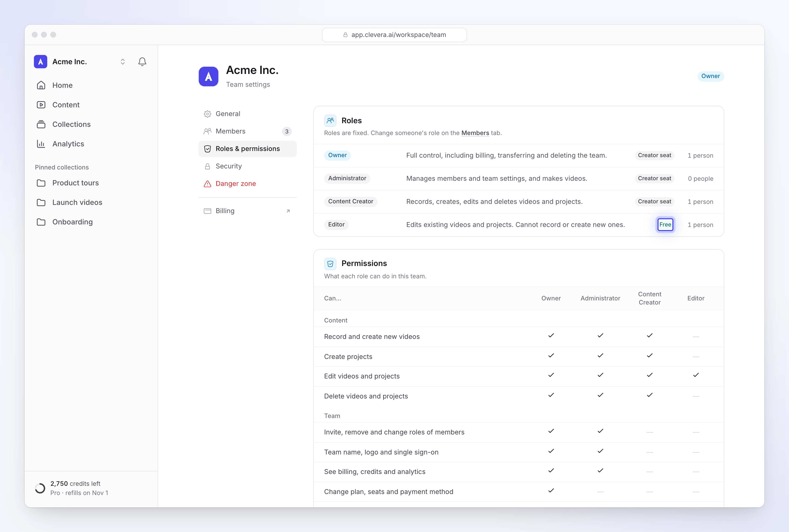Click the credits usage ring indicator
Screen dimensions: 789x532
[40, 488]
